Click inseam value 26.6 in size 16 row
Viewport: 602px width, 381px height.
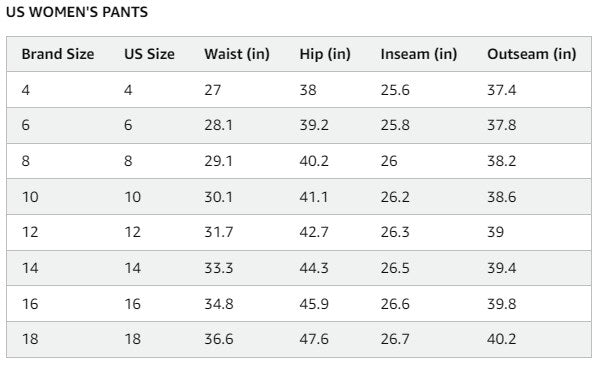click(395, 304)
